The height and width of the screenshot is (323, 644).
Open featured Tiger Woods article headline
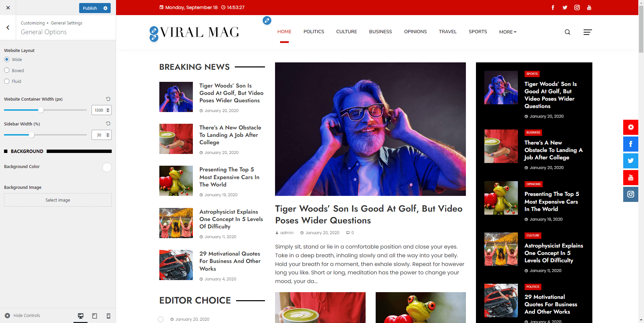pos(369,214)
